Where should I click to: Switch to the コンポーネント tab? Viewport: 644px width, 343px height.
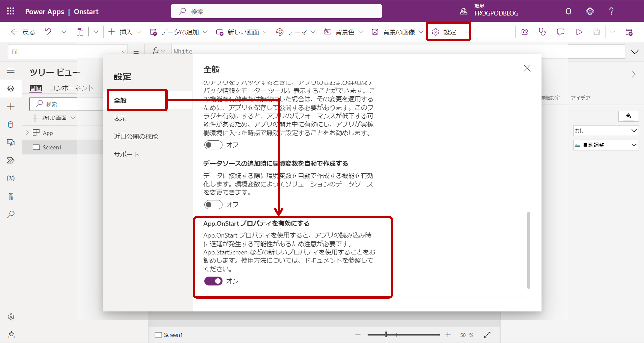71,88
